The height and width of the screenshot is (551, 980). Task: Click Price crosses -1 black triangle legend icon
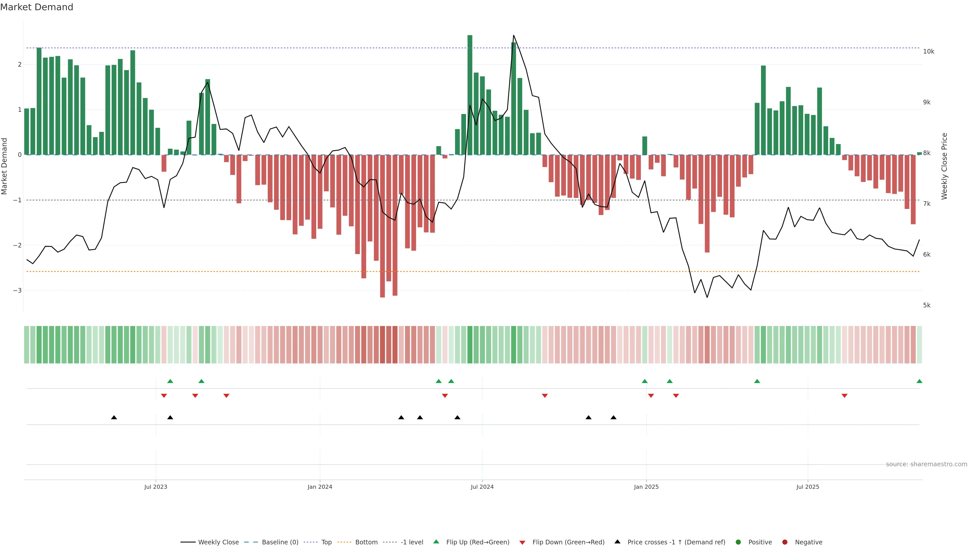[x=617, y=542]
